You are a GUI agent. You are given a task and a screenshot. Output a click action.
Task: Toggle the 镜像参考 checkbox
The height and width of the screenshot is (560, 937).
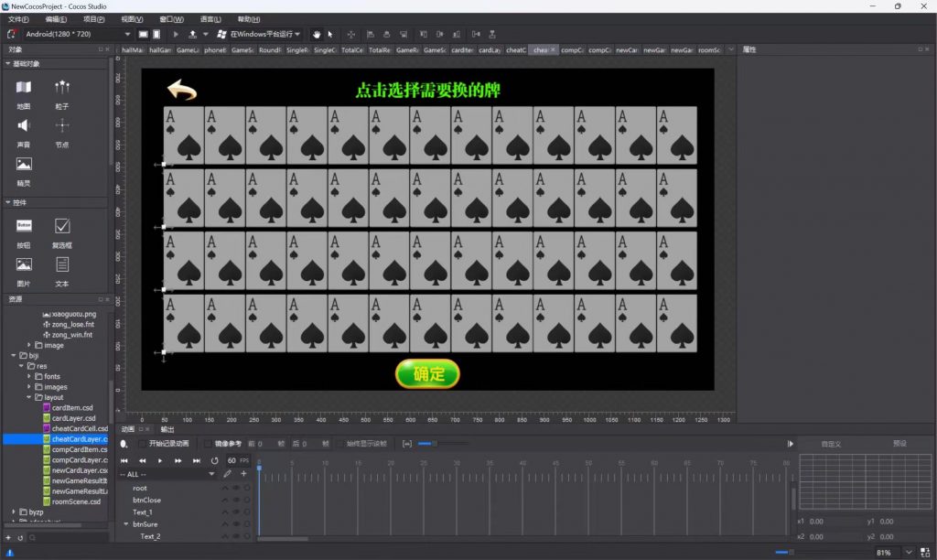208,444
